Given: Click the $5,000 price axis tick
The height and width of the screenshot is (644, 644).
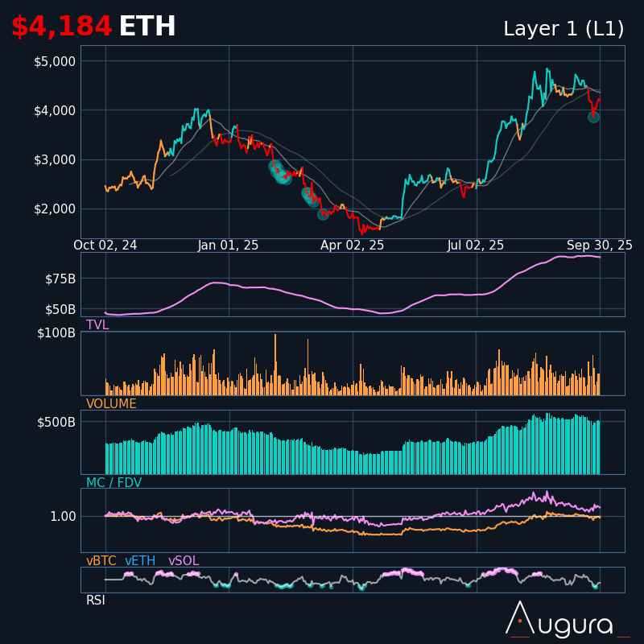Looking at the screenshot, I should [x=55, y=61].
